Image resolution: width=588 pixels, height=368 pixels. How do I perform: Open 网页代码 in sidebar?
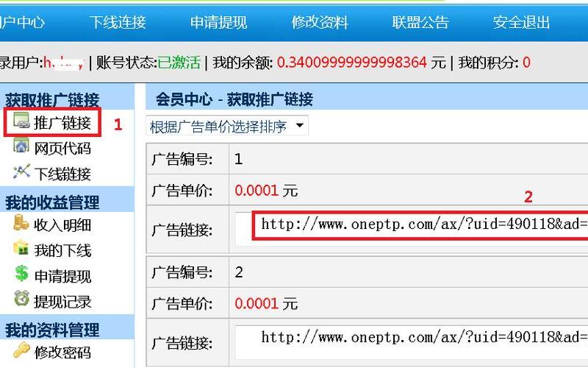pos(62,149)
